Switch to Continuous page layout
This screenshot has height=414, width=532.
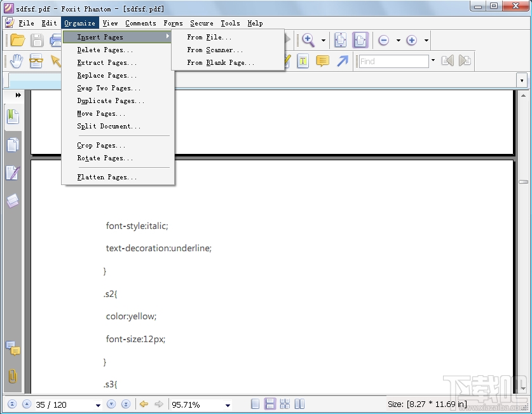tap(270, 404)
